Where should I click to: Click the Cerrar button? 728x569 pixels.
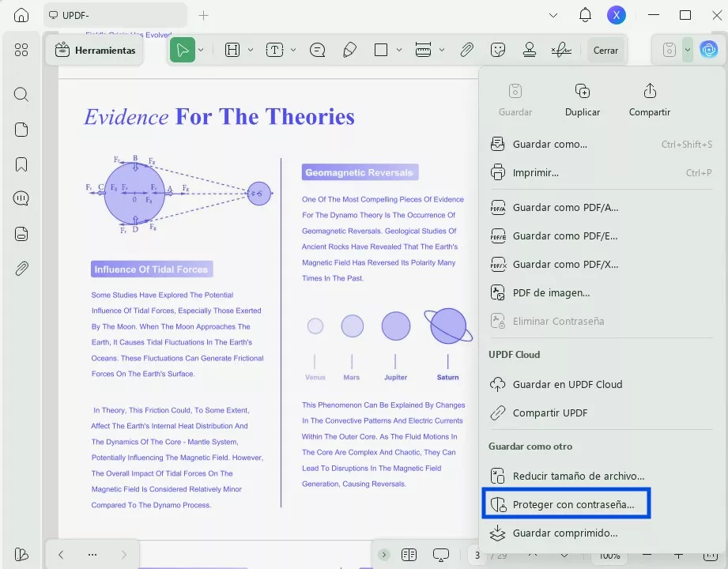[x=605, y=50]
